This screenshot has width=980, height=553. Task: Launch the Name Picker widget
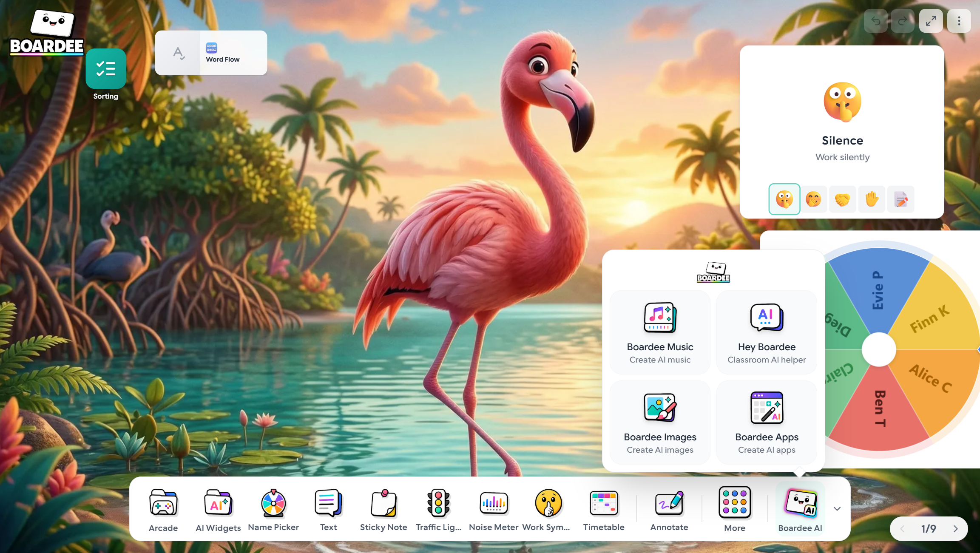pyautogui.click(x=273, y=510)
